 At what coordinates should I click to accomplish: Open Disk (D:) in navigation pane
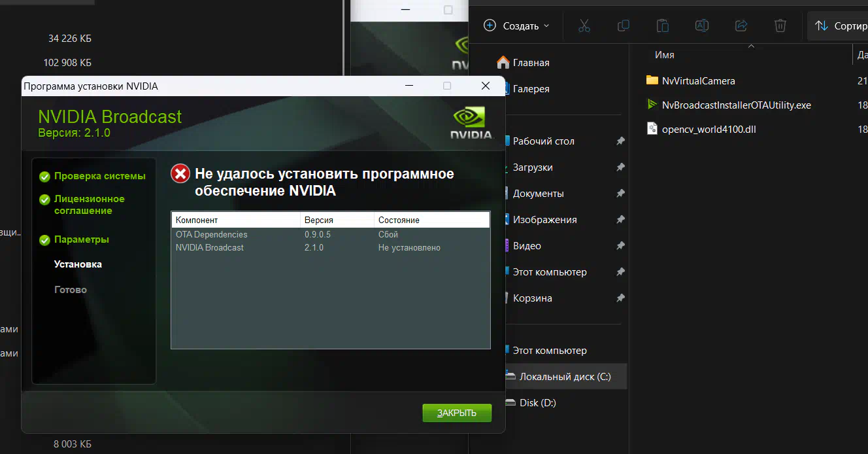coord(537,403)
